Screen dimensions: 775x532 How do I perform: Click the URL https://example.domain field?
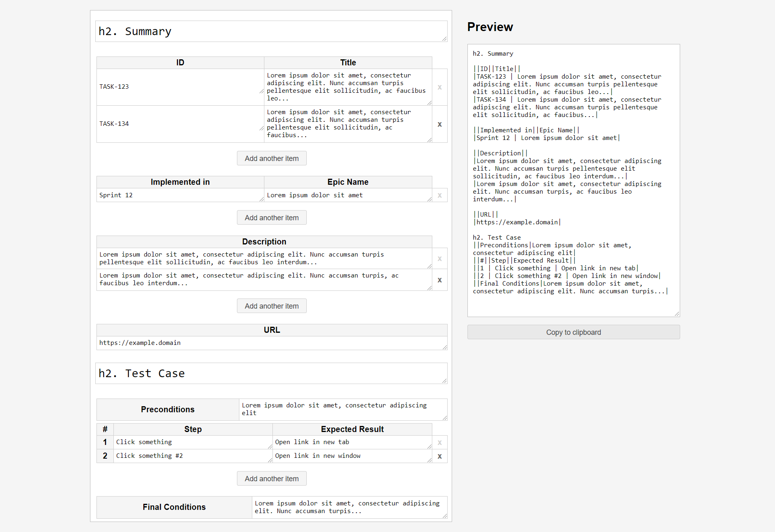[x=271, y=343]
